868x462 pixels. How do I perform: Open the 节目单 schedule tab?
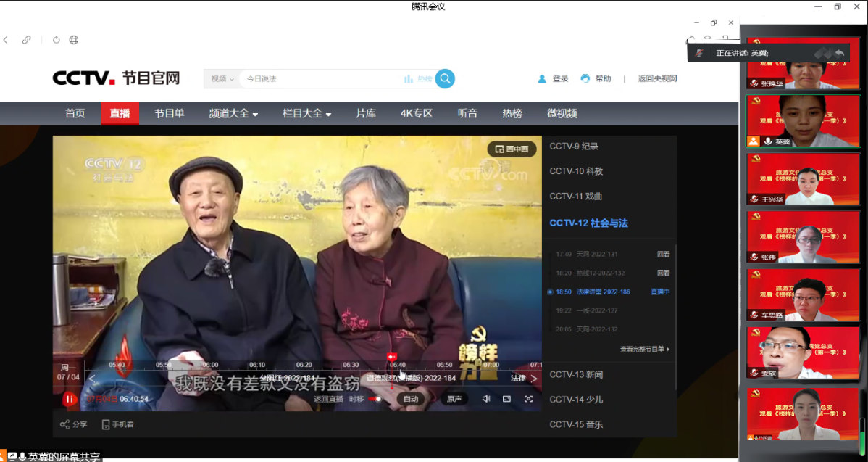pyautogui.click(x=169, y=114)
